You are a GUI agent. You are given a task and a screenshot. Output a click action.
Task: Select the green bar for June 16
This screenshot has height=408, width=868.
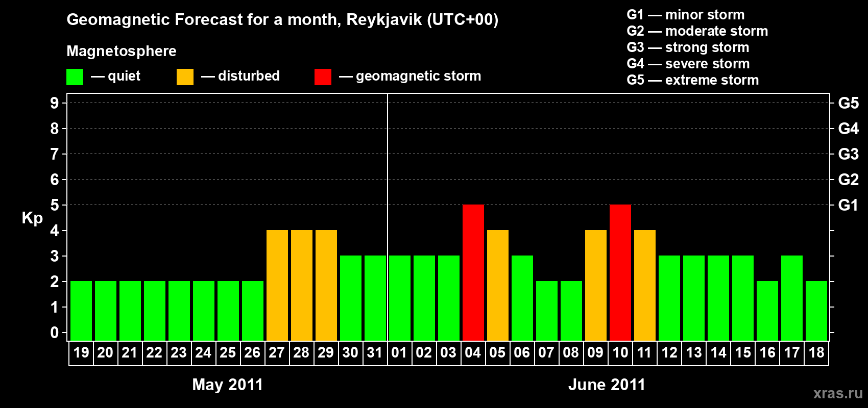coord(767,311)
